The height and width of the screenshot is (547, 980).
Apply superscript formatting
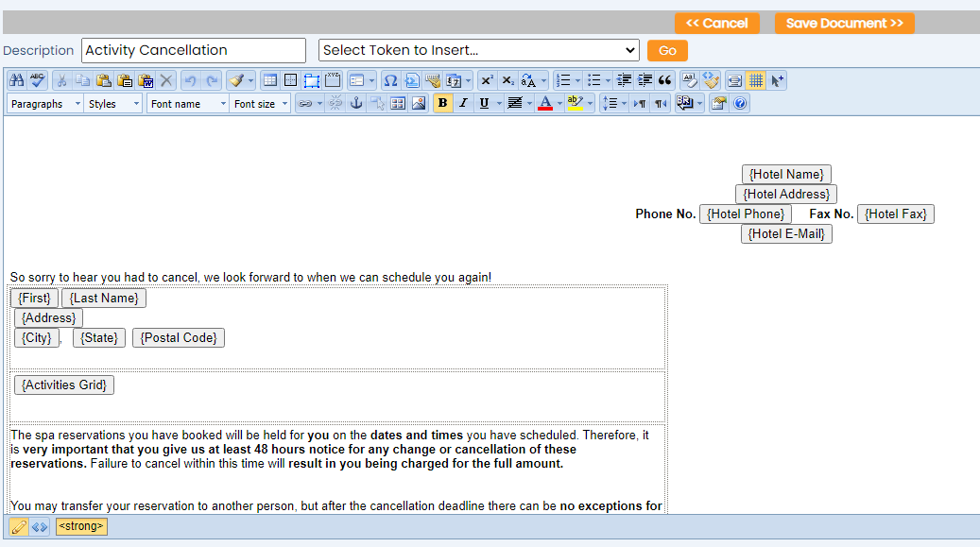(487, 80)
